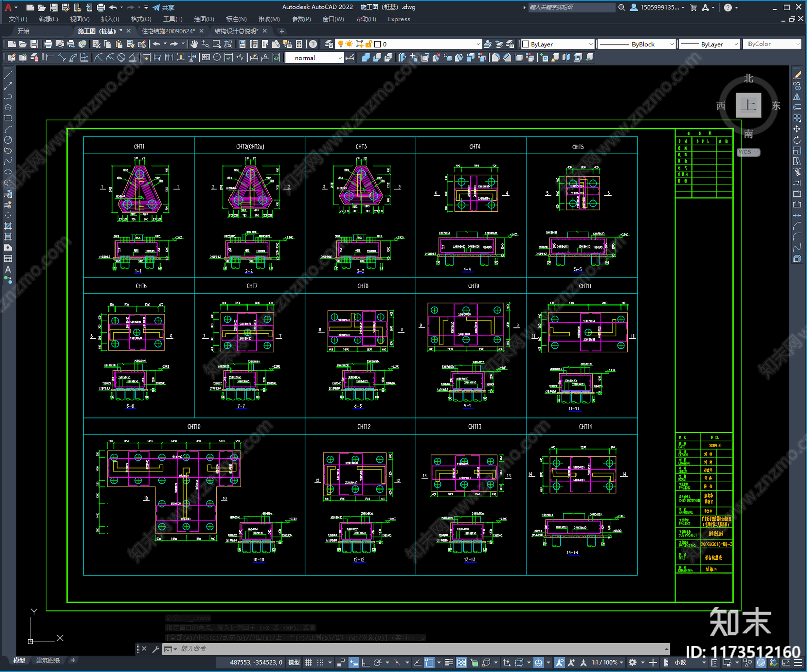Open the 文件(F) menu
Screen dimensions: 807x672
click(x=18, y=19)
